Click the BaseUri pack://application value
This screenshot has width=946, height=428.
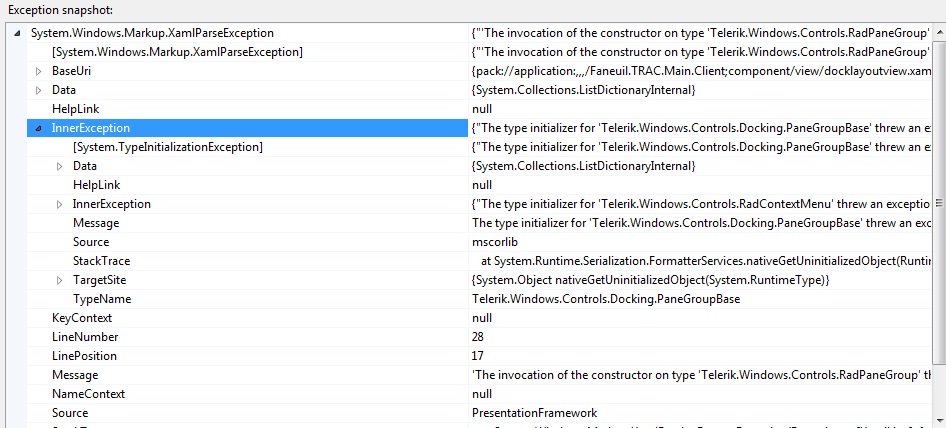tap(700, 71)
